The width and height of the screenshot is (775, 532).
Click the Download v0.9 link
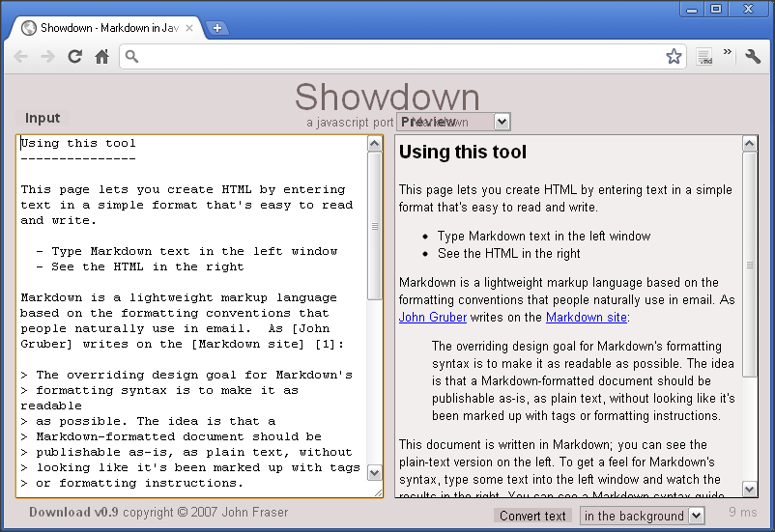point(73,513)
